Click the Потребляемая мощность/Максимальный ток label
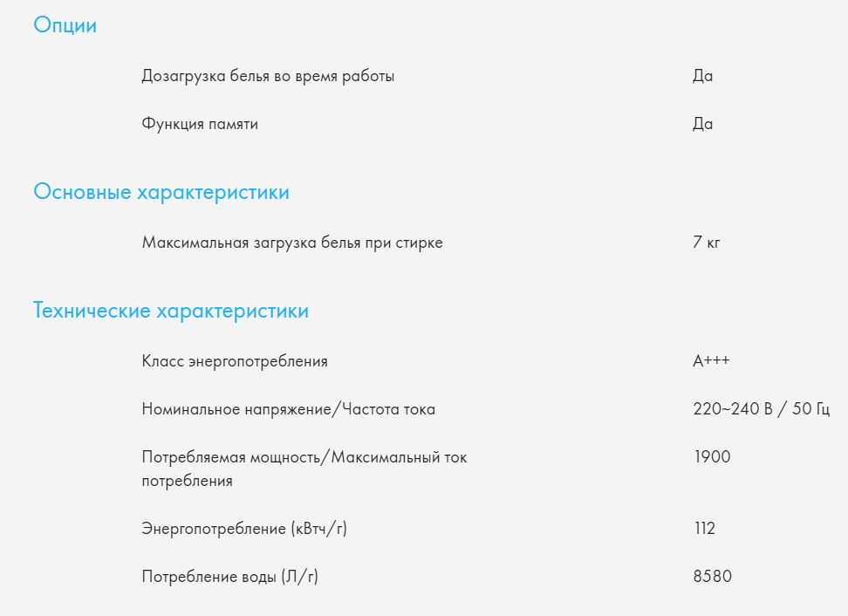The height and width of the screenshot is (616, 848). (x=304, y=457)
